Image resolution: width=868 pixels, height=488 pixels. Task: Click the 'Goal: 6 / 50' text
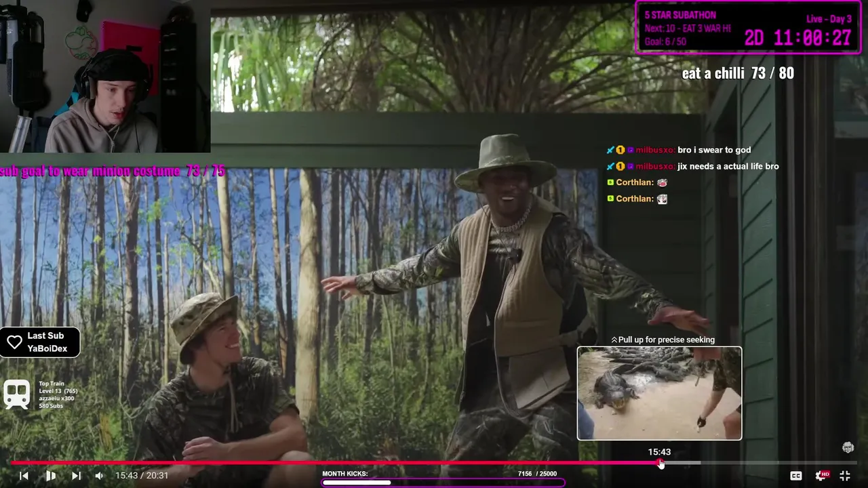pos(665,41)
